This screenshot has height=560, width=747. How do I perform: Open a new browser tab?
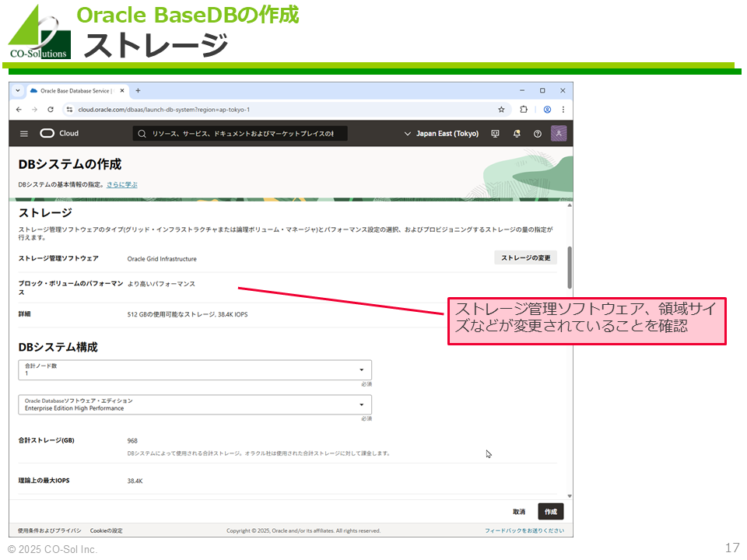[x=138, y=90]
